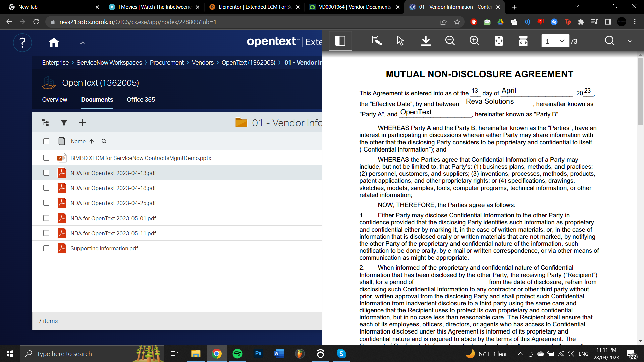Open Skype from the taskbar
This screenshot has height=362, width=644.
click(x=341, y=354)
